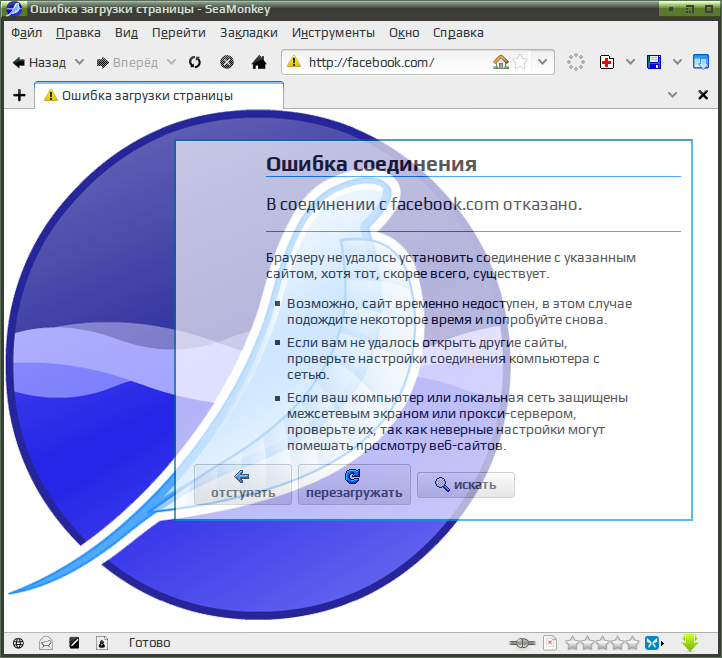The height and width of the screenshot is (658, 722).
Task: Close the current tab with X button
Action: (703, 95)
